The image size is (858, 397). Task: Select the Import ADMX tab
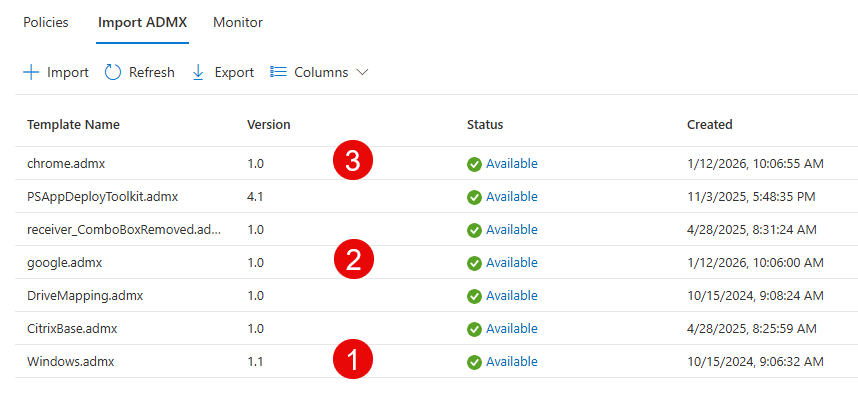[x=142, y=22]
